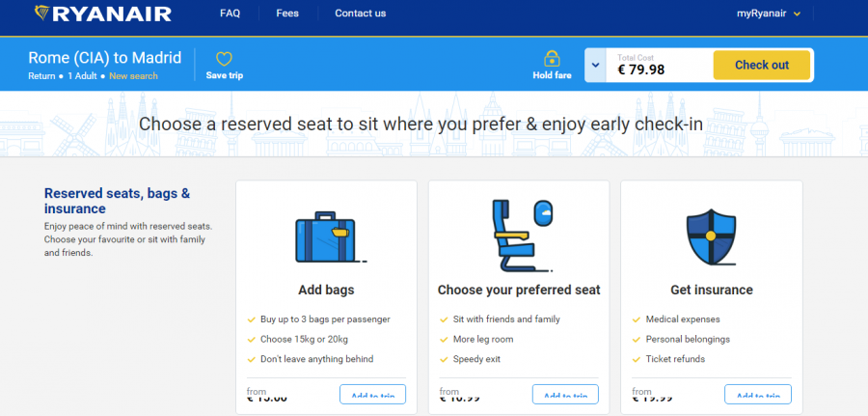Click the Save trip heart icon
868x416 pixels.
pos(224,59)
